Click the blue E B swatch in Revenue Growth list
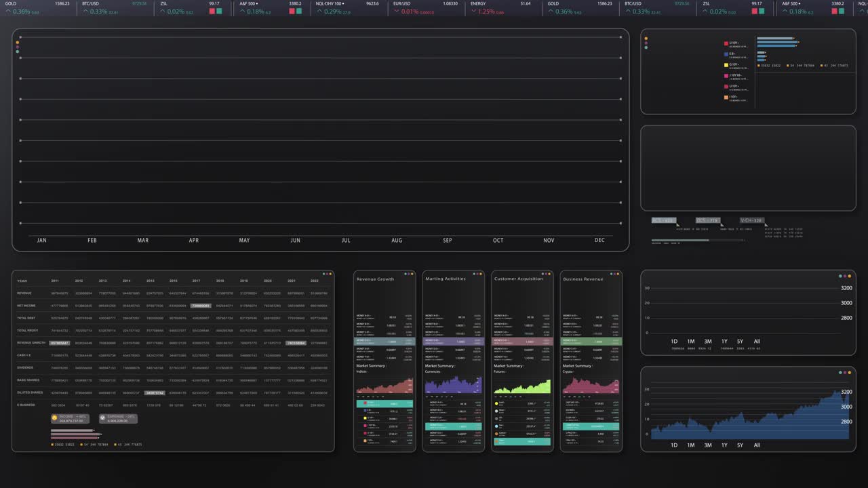The width and height of the screenshot is (868, 488). point(365,411)
